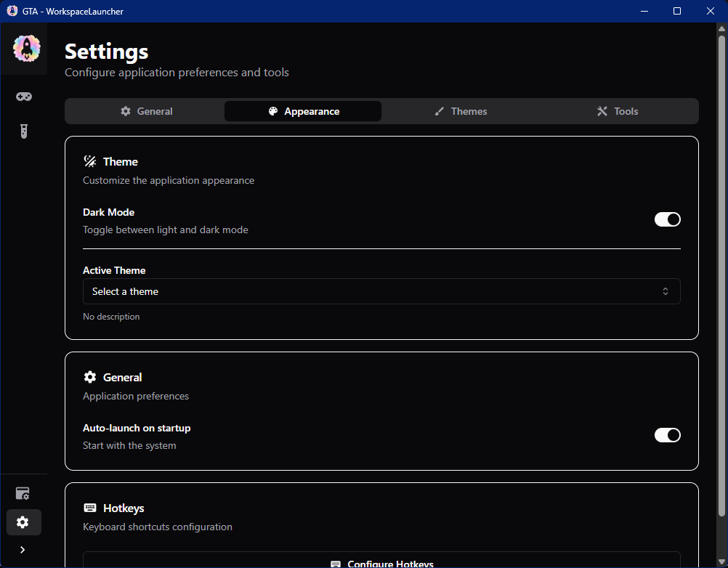The height and width of the screenshot is (568, 728).
Task: Select the gamepad icon in the sidebar
Action: point(24,96)
